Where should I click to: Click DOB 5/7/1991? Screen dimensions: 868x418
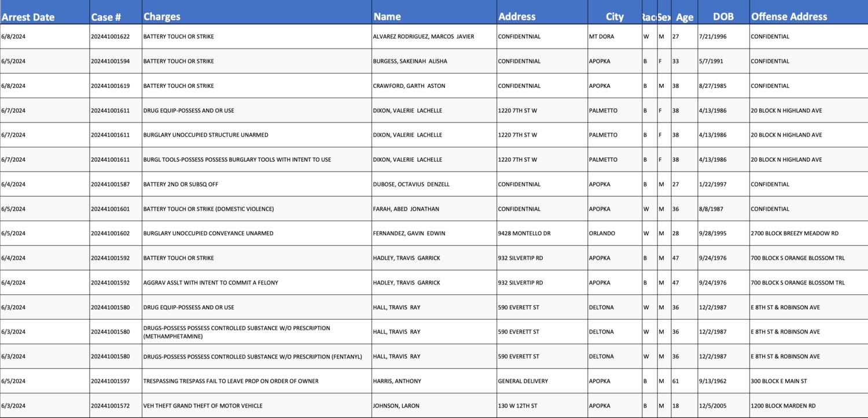(711, 61)
